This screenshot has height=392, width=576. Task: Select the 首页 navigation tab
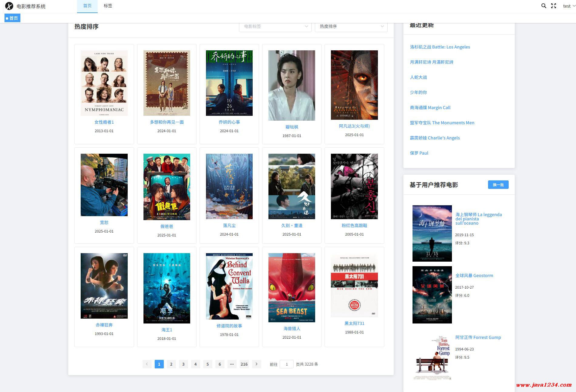[87, 6]
